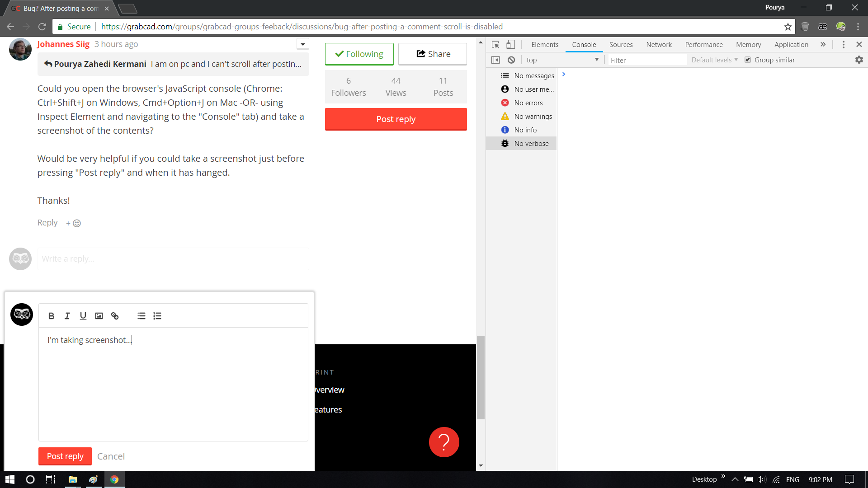Apply italic formatting in editor
The height and width of the screenshot is (488, 868).
[x=67, y=316]
